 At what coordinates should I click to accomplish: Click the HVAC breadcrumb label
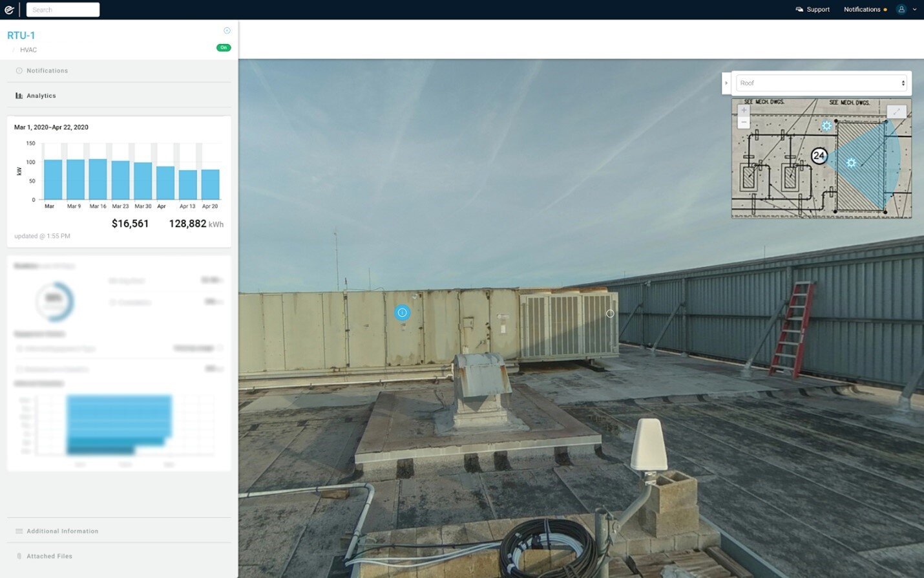[x=28, y=50]
